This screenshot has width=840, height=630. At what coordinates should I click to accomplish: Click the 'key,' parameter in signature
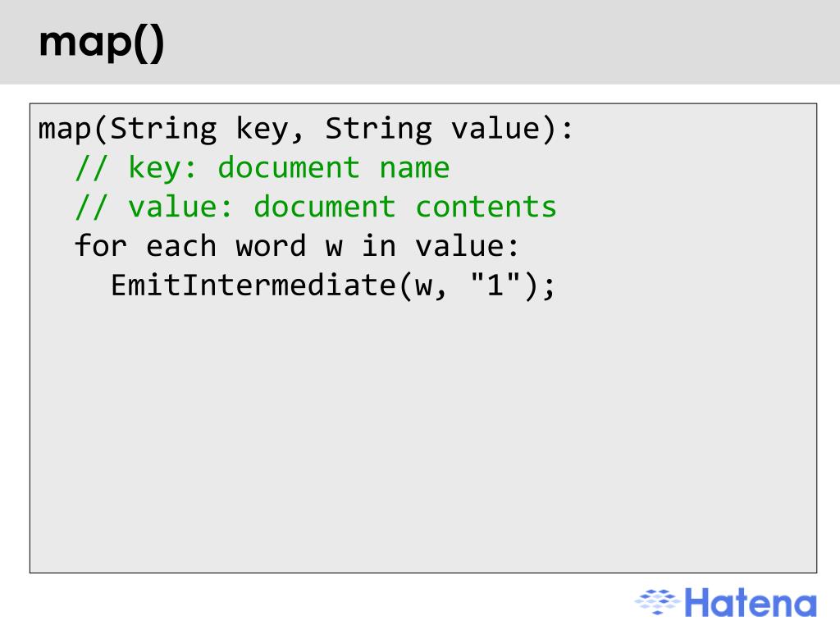click(x=269, y=130)
